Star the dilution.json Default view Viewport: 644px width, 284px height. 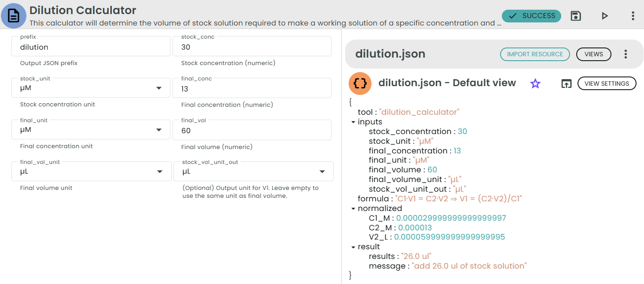pos(535,84)
